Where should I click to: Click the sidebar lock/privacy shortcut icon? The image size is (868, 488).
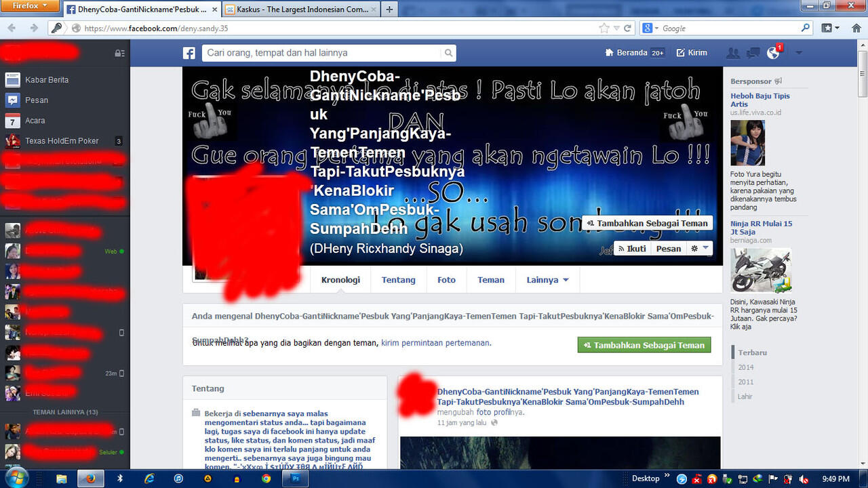point(119,53)
